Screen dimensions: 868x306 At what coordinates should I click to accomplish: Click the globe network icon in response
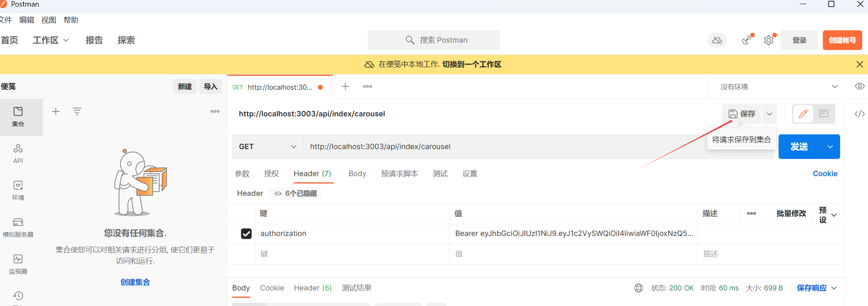639,288
